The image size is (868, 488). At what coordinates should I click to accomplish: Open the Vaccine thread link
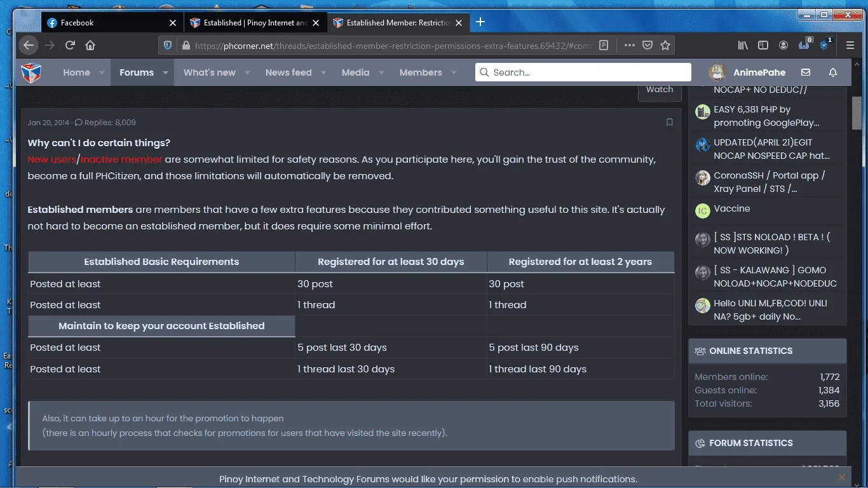731,208
